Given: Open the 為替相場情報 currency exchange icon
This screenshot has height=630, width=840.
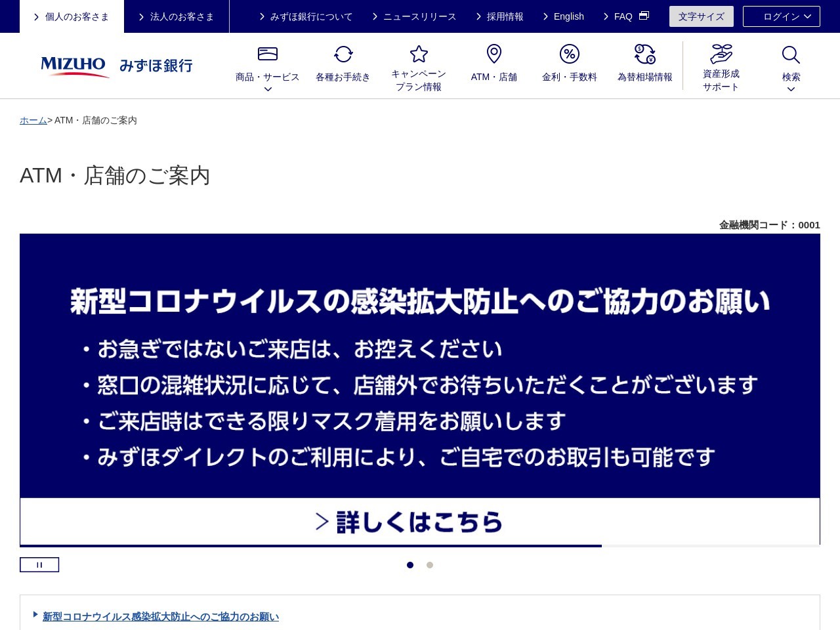Looking at the screenshot, I should pos(645,54).
